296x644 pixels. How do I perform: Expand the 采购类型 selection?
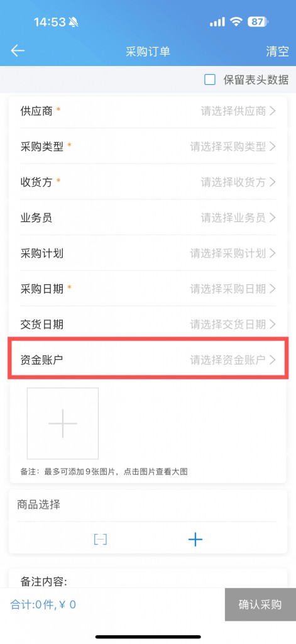[x=148, y=147]
